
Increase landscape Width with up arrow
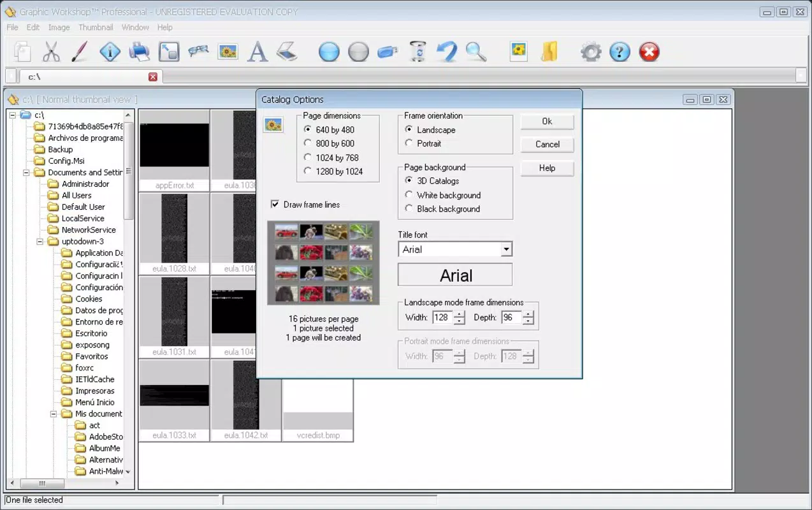(x=460, y=314)
